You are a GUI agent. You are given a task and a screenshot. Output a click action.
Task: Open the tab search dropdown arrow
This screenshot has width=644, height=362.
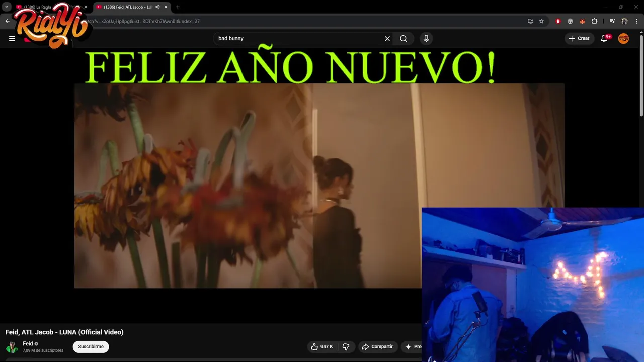tap(7, 7)
